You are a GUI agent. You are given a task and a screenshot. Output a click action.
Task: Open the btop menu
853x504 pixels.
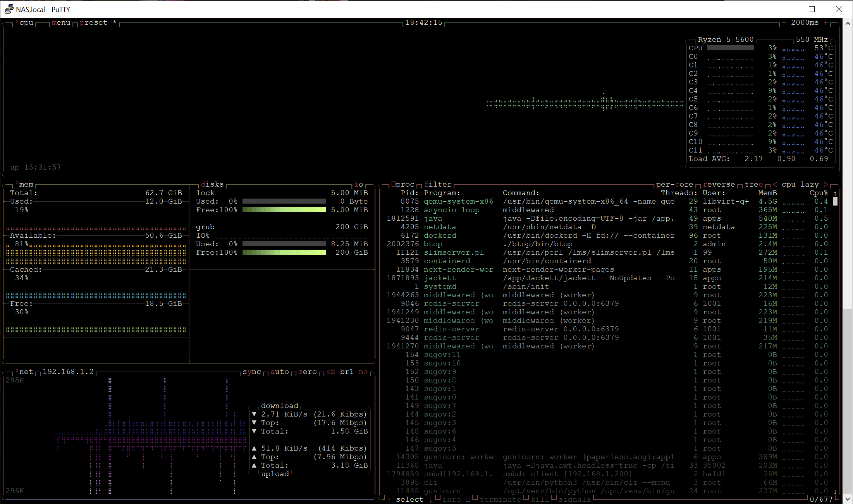tap(61, 23)
